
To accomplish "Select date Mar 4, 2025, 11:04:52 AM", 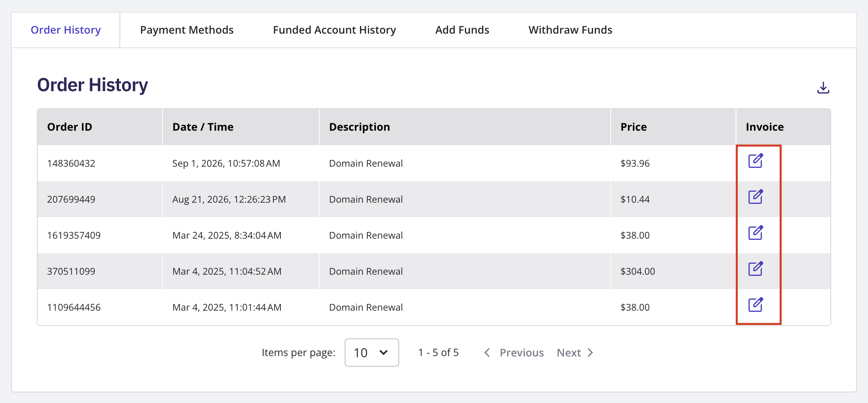I will click(227, 271).
